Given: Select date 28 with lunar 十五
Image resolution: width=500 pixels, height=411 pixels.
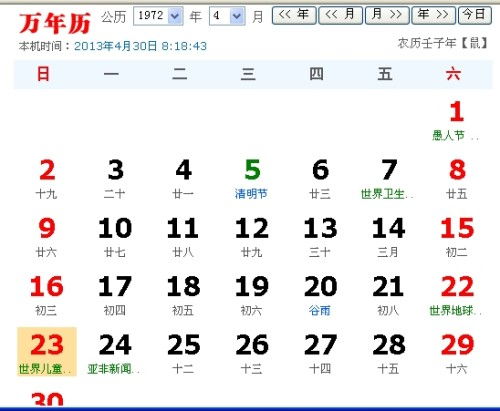Looking at the screenshot, I should [388, 354].
